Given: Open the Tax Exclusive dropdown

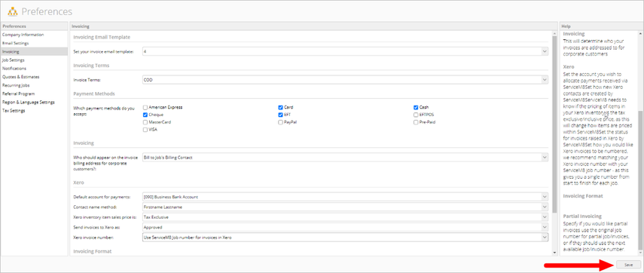Looking at the screenshot, I should pyautogui.click(x=345, y=216).
